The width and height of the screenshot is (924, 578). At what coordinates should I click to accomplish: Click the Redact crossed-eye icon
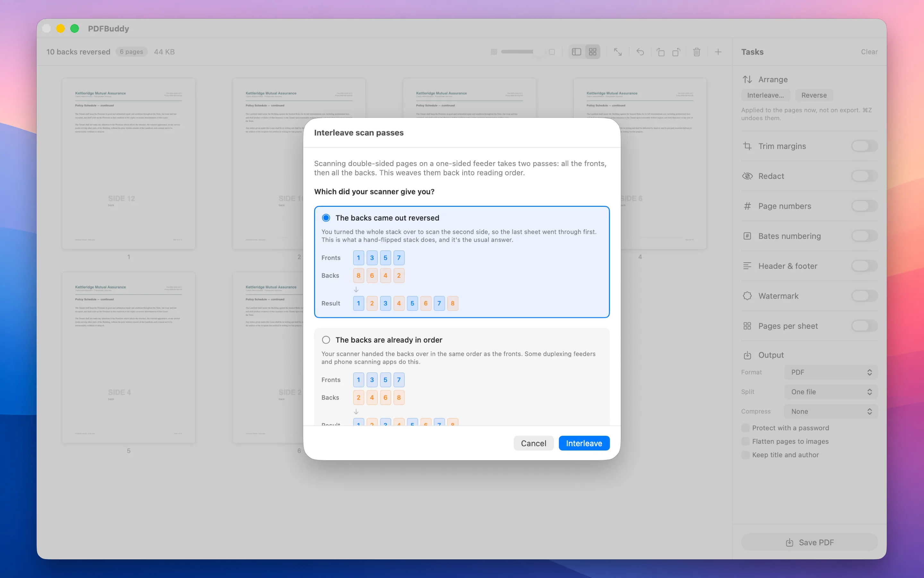click(x=747, y=176)
